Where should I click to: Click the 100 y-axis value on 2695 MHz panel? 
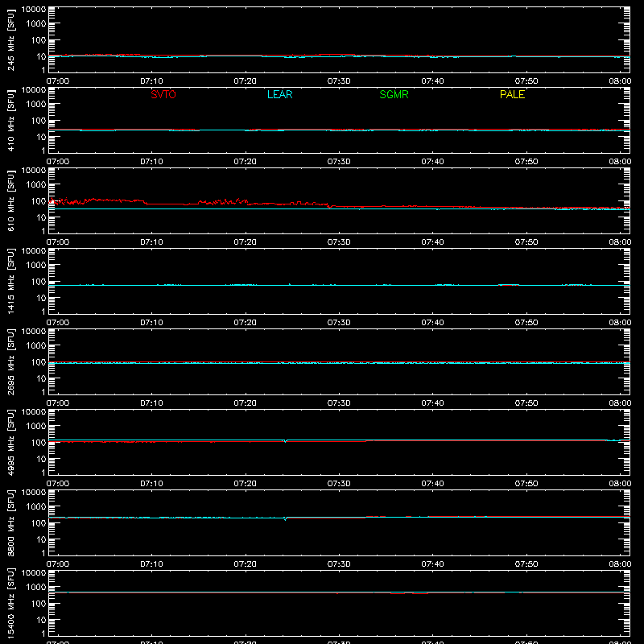[x=39, y=362]
